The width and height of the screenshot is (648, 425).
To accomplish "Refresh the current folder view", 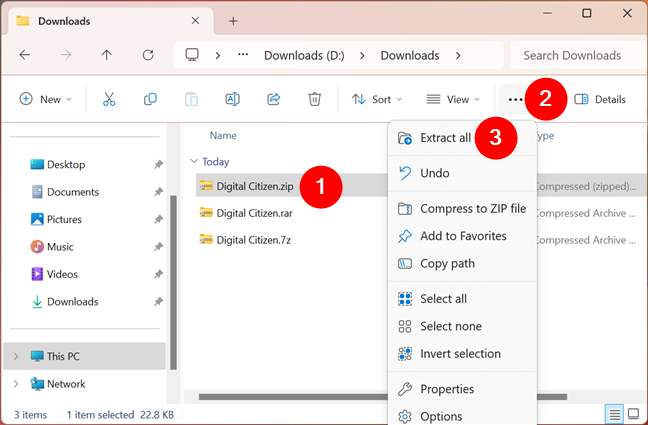I will tap(148, 55).
